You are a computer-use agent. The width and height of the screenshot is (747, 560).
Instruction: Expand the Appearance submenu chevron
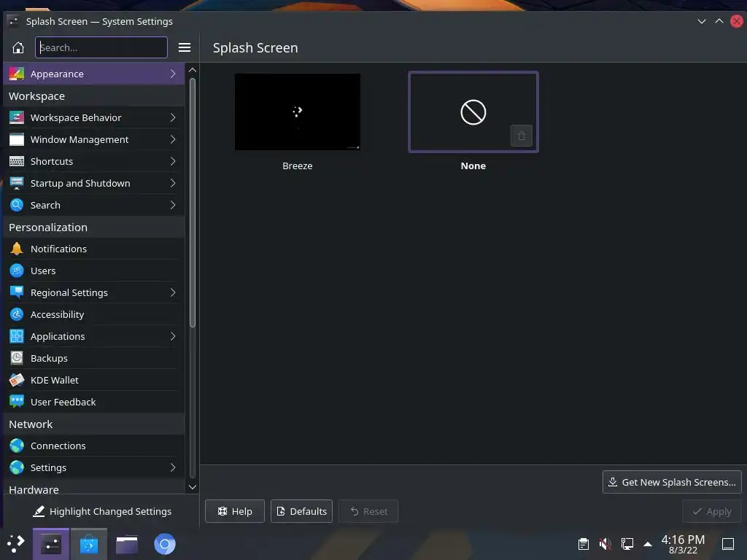click(173, 74)
